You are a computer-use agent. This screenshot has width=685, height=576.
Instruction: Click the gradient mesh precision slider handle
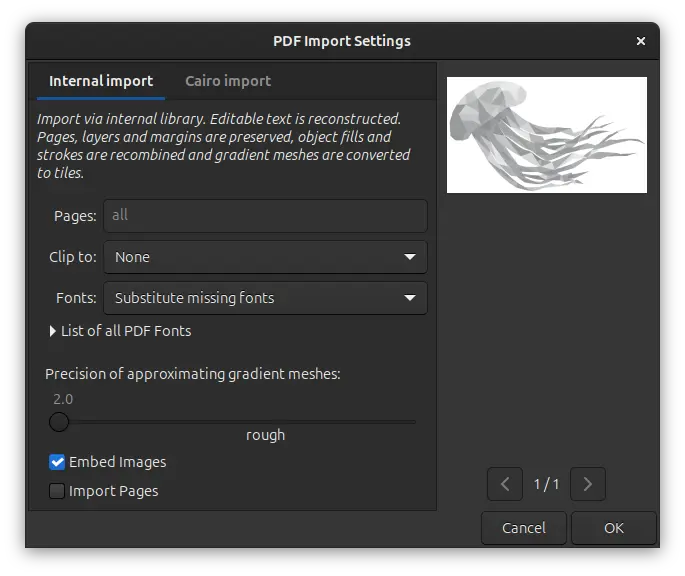59,422
